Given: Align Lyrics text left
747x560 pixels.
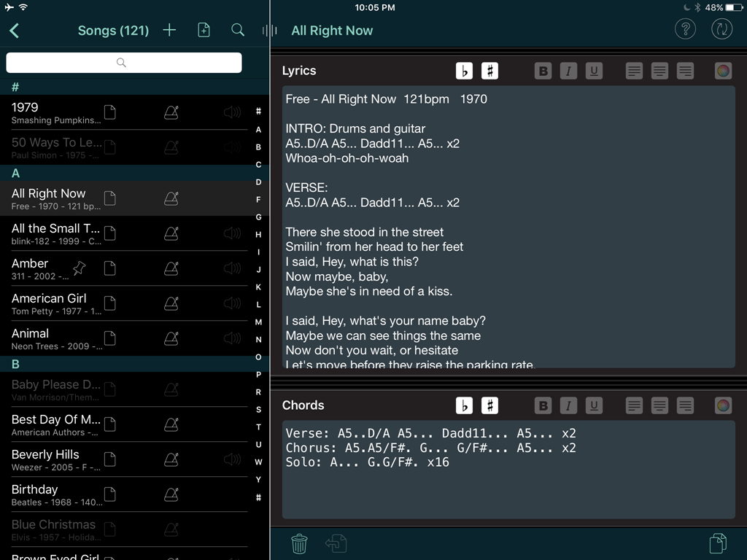Looking at the screenshot, I should (634, 71).
